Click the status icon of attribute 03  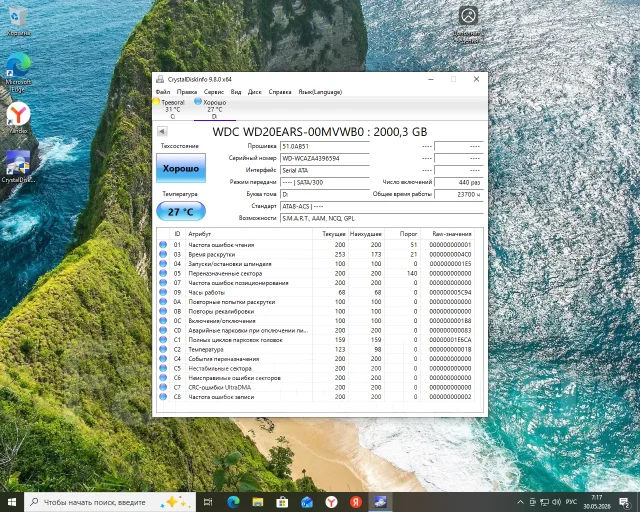pyautogui.click(x=163, y=254)
